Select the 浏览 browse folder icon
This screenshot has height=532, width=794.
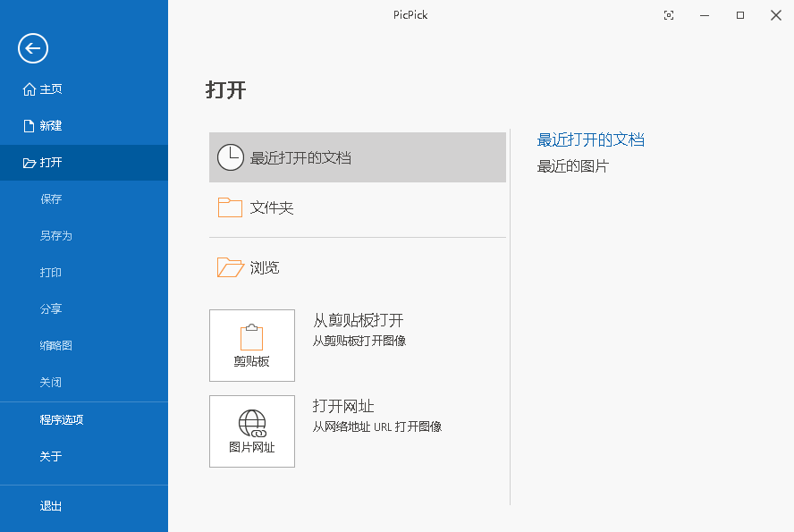tap(231, 266)
